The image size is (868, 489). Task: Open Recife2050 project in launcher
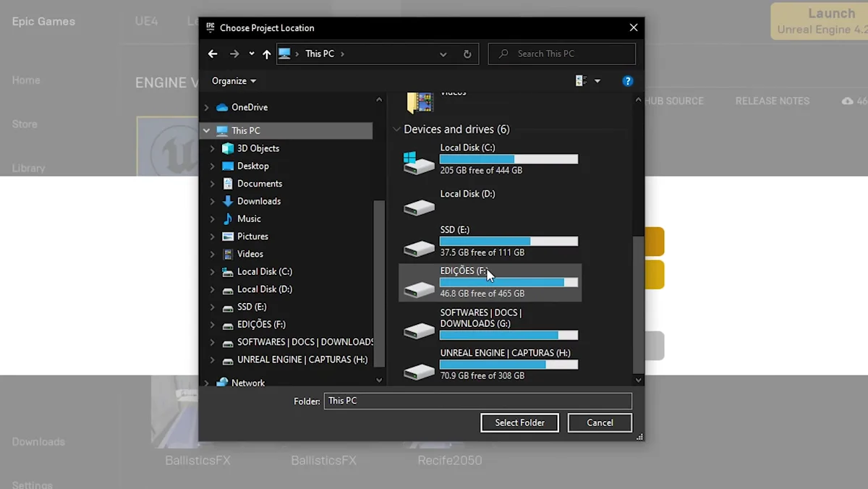(450, 460)
